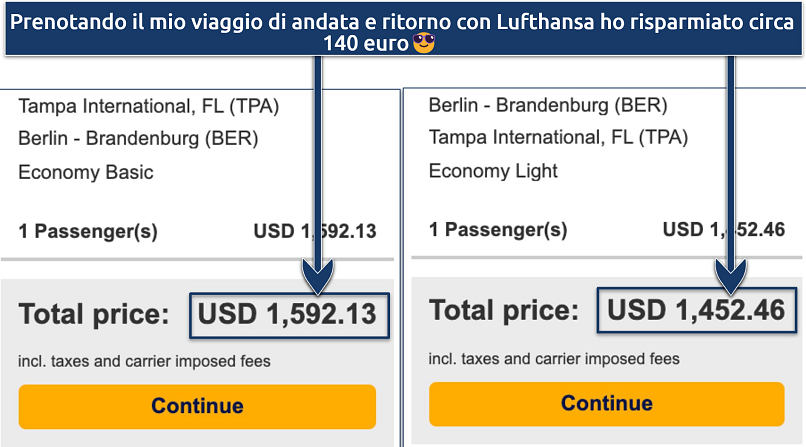Click the taxes note under USD 1,592.13 total
The image size is (806, 447).
pos(144,361)
